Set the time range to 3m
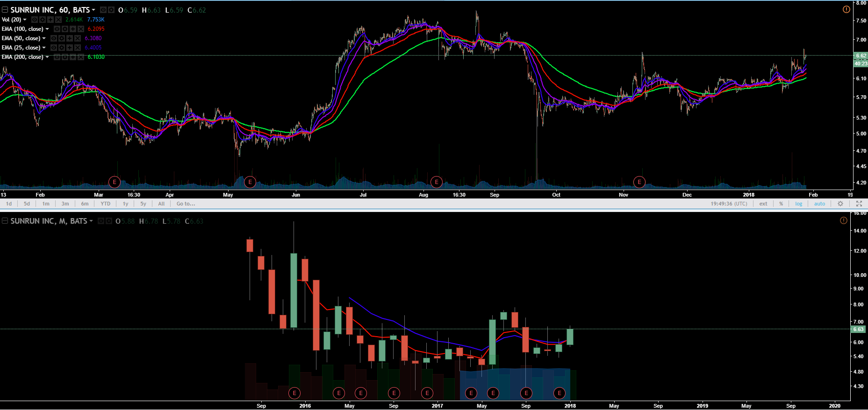Screen dimensions: 868x410 65,204
